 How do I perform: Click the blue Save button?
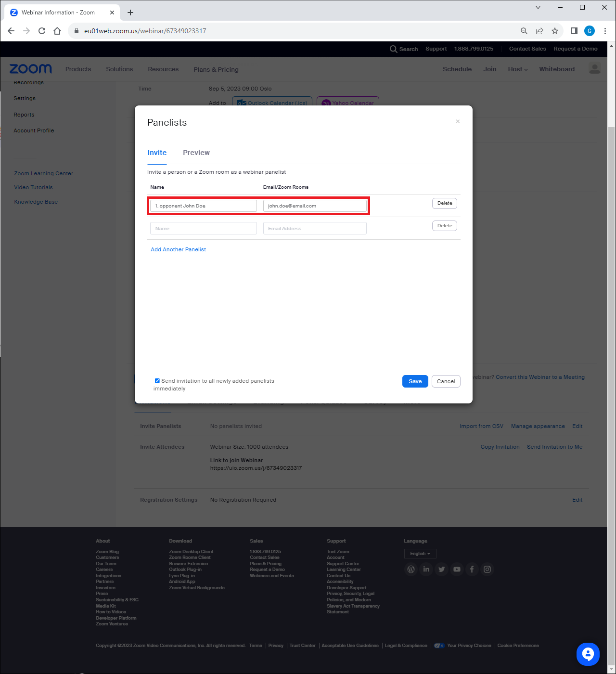[415, 381]
